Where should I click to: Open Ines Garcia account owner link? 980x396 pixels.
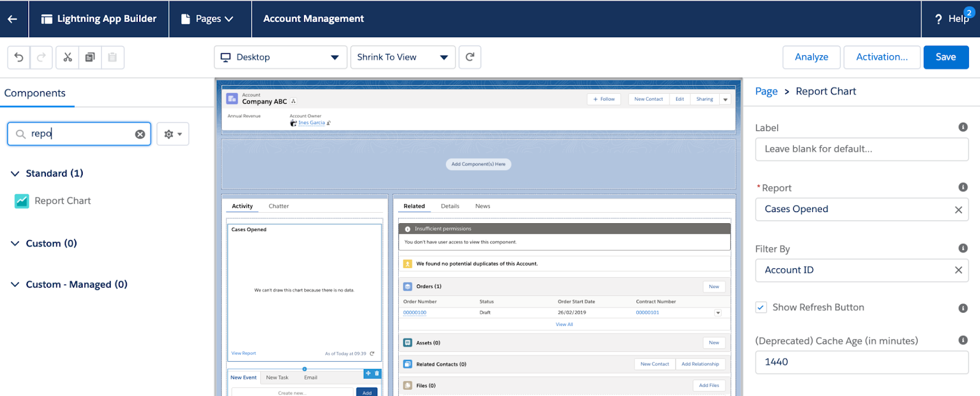coord(312,123)
